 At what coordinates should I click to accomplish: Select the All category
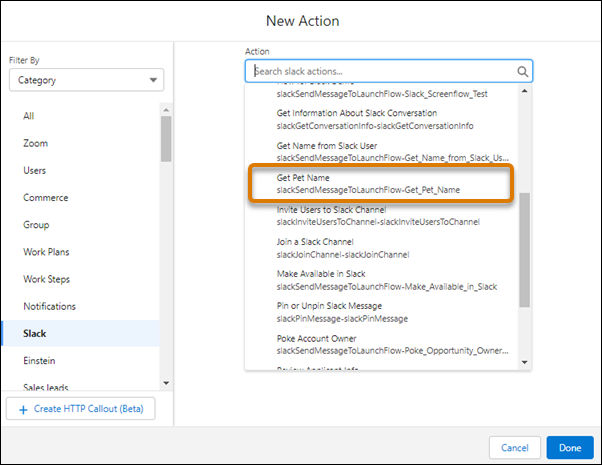point(80,116)
